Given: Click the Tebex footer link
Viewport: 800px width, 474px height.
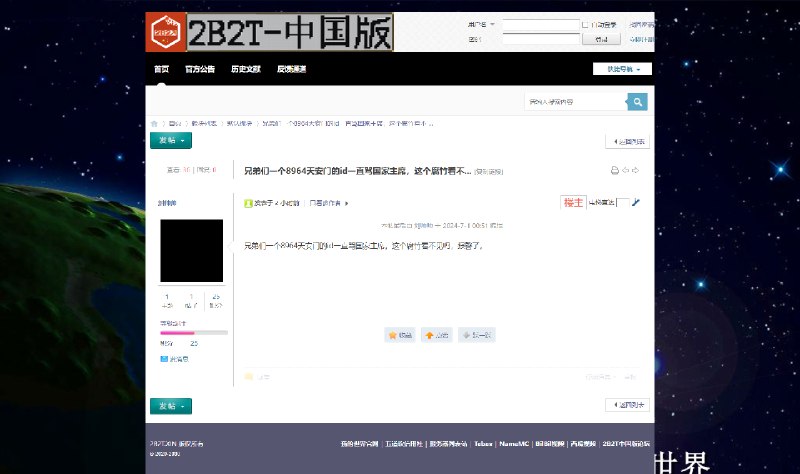Looking at the screenshot, I should point(483,444).
